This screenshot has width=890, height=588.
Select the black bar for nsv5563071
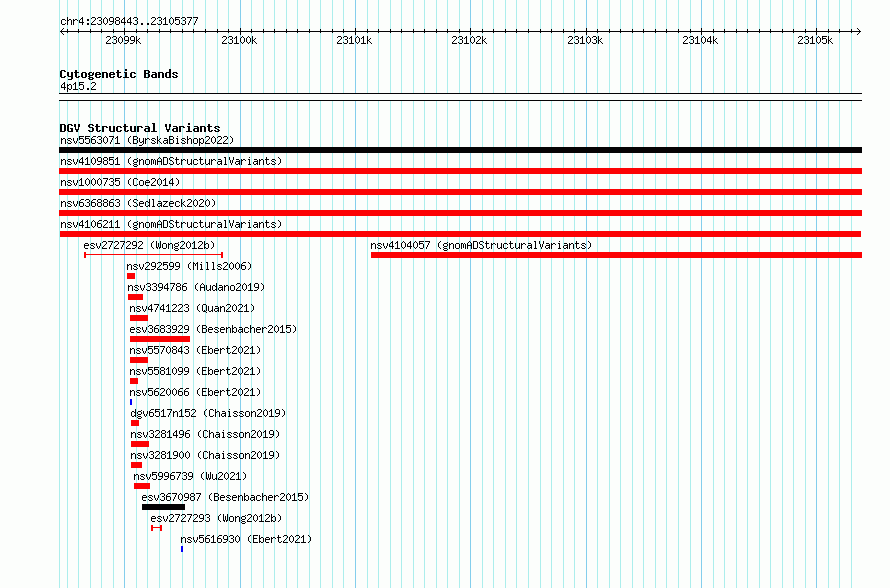coord(460,150)
